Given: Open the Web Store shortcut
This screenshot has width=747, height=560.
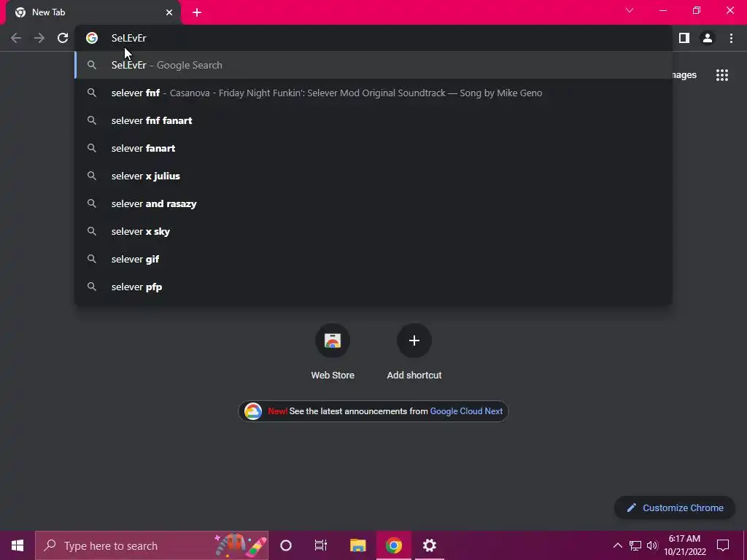Looking at the screenshot, I should point(333,351).
